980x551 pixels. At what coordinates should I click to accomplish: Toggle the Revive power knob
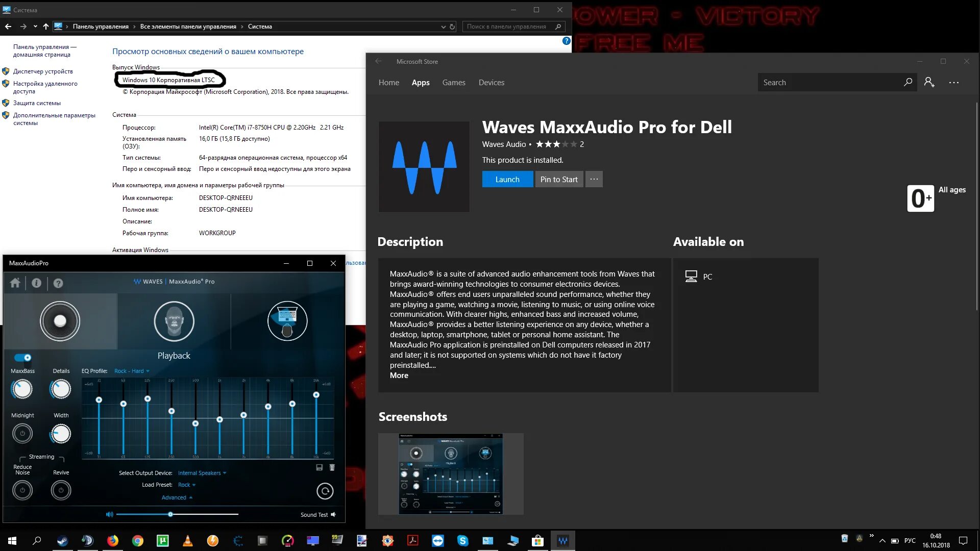click(61, 490)
